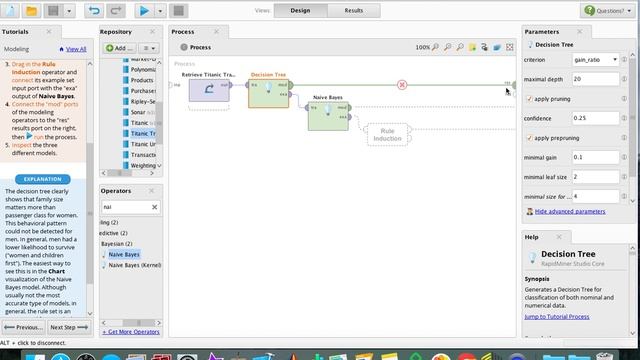The width and height of the screenshot is (640, 360).
Task: Close the Tutorials panel tab
Action: (x=49, y=31)
